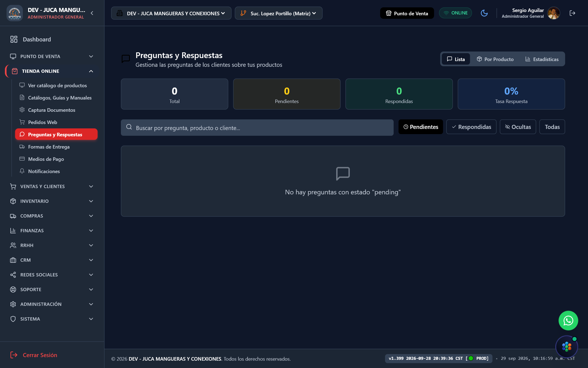
Task: Open Catálogos, Guías y Manuales
Action: coord(56,98)
